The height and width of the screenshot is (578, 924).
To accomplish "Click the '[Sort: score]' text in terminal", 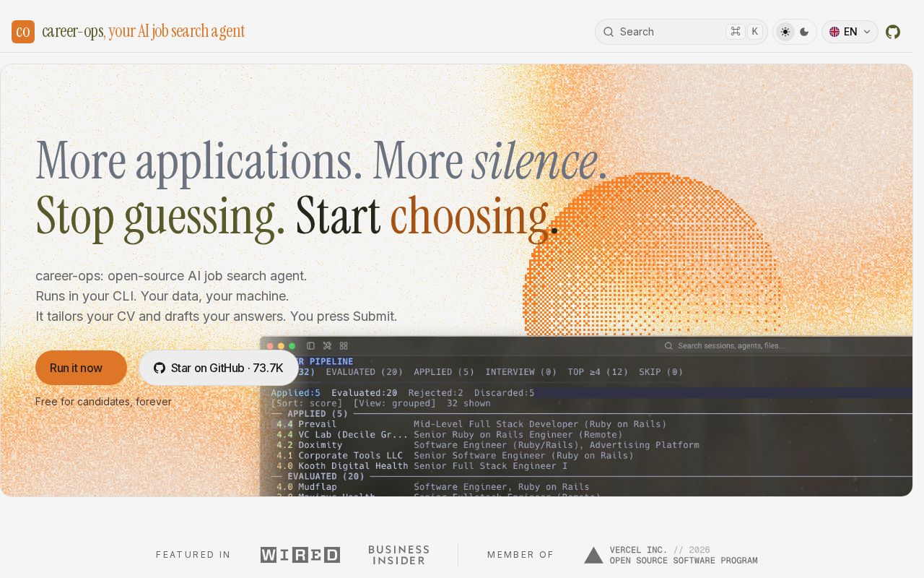I will pos(307,403).
